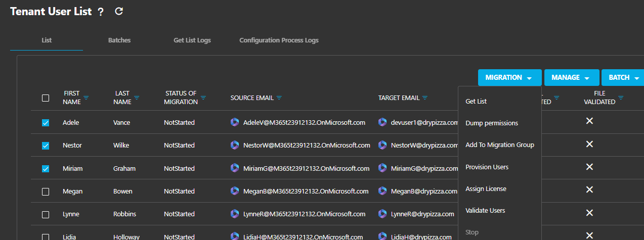
Task: Uncheck Adele Vance row checkbox
Action: [x=46, y=123]
